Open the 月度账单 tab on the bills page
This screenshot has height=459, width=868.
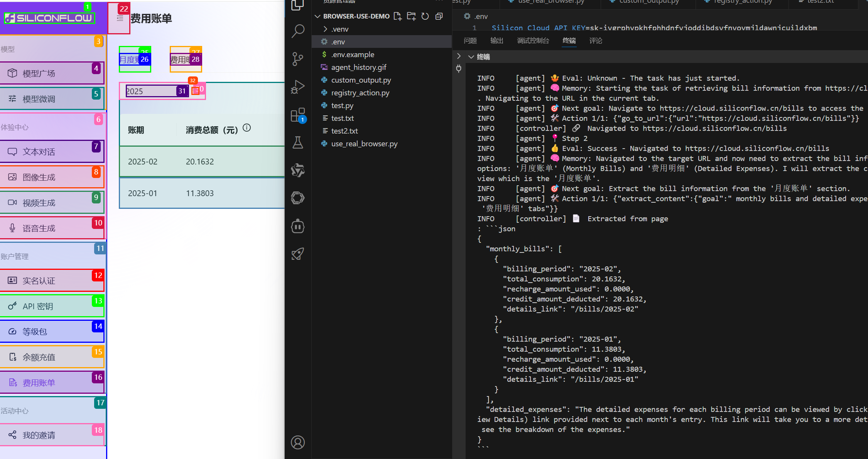coord(130,60)
